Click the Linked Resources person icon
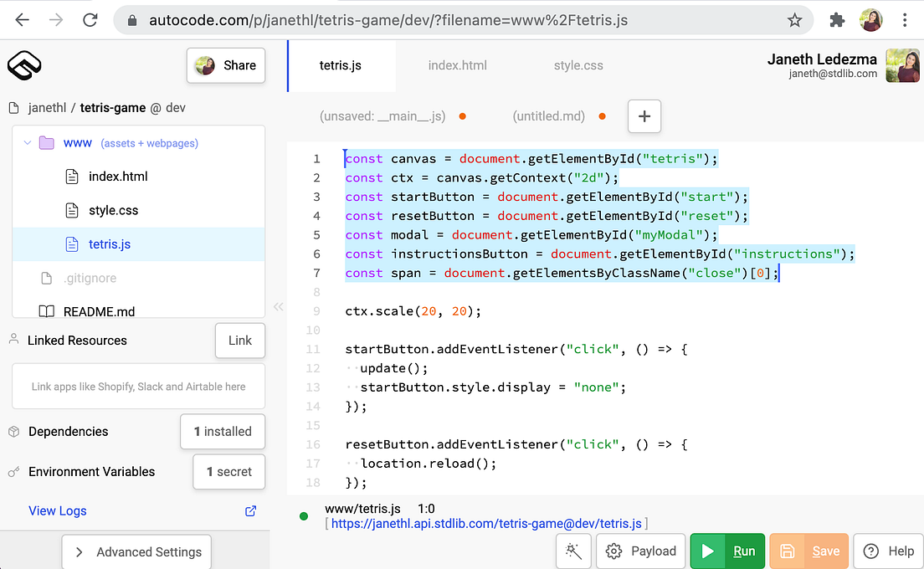This screenshot has height=569, width=924. coord(13,339)
